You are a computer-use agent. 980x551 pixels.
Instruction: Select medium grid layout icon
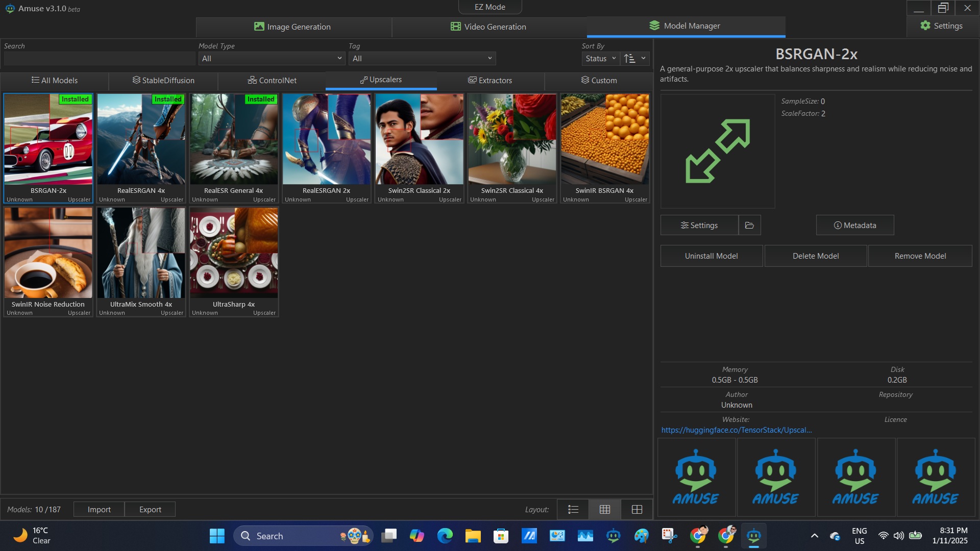605,509
